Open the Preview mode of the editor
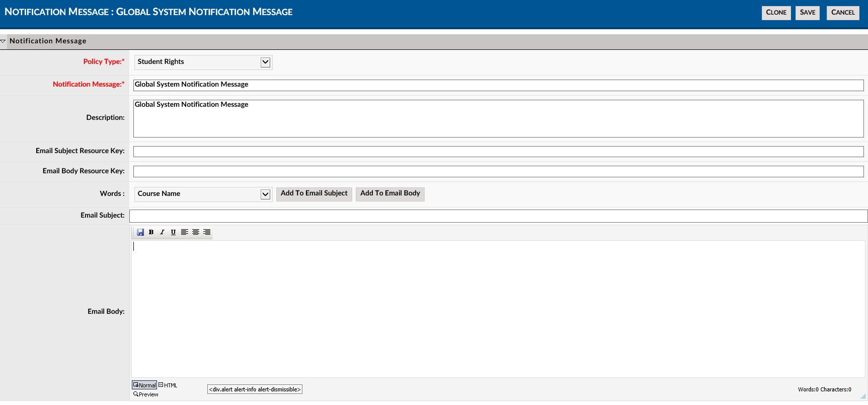 146,394
